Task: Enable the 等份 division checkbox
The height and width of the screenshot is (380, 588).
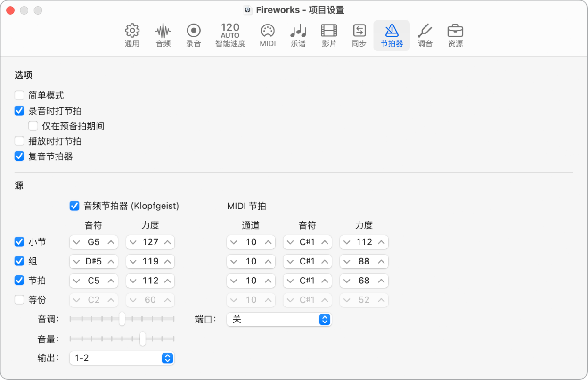Action: click(19, 300)
